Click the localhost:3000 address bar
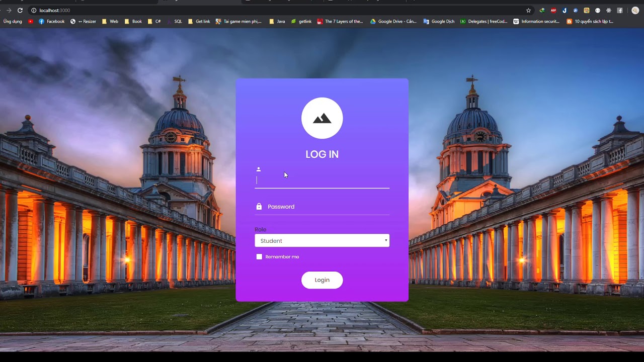This screenshot has height=362, width=644. (x=282, y=10)
